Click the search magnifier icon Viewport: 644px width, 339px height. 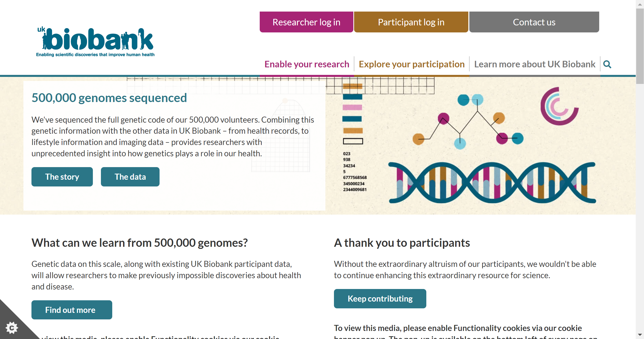[607, 64]
